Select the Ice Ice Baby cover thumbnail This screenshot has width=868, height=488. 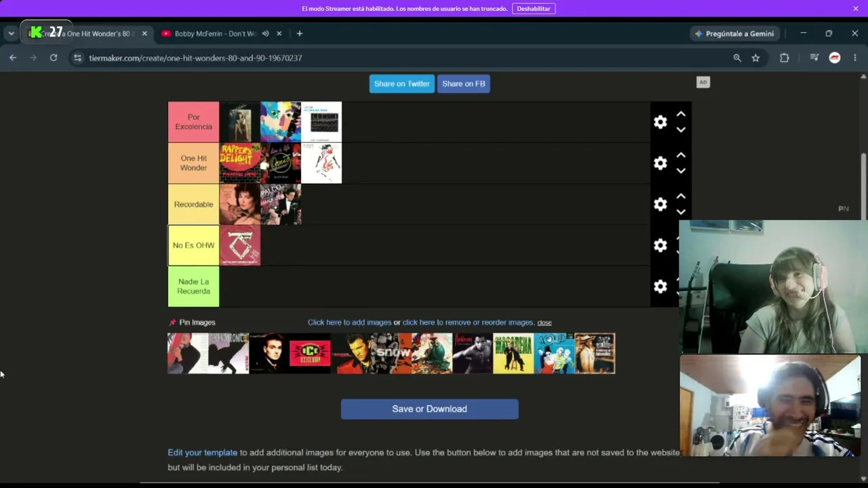pyautogui.click(x=310, y=353)
